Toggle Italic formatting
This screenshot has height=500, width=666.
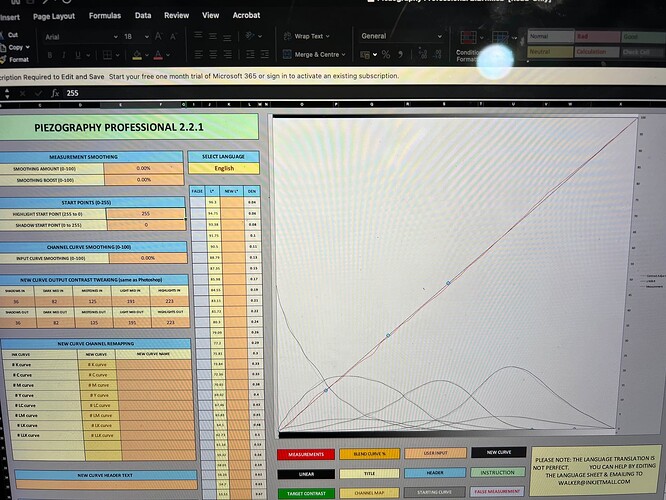(63, 55)
